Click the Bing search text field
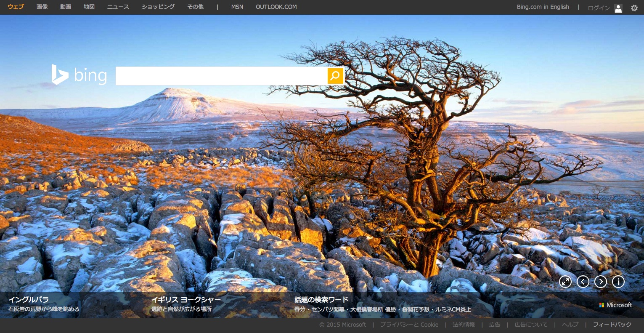The width and height of the screenshot is (644, 333). point(221,76)
